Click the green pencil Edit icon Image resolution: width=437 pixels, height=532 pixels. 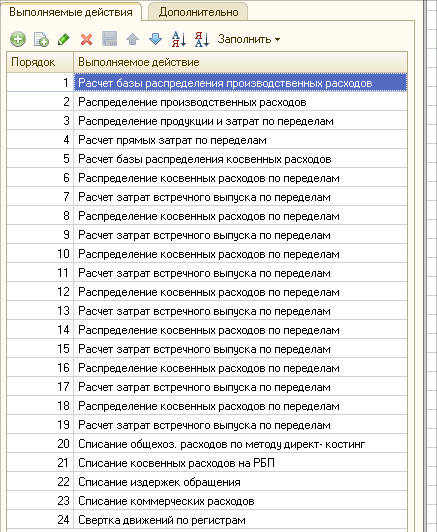[63, 39]
